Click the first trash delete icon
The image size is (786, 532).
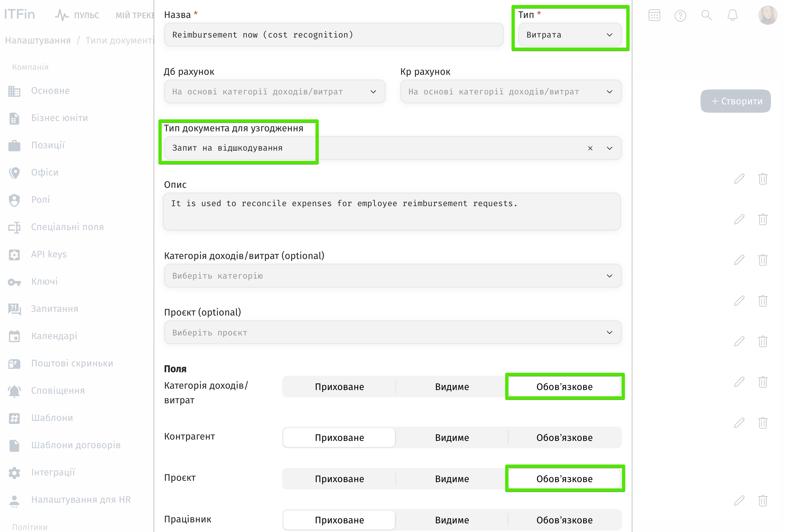click(763, 179)
